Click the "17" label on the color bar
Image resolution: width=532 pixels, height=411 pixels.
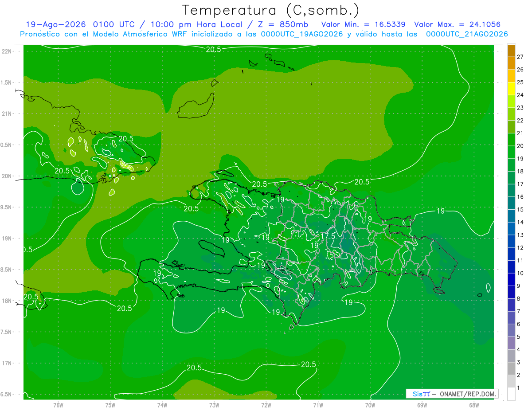(520, 184)
